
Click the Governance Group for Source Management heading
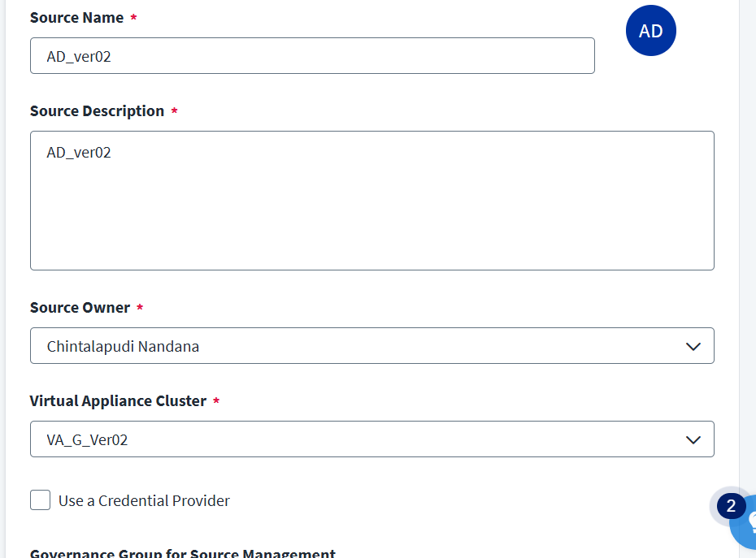(x=182, y=553)
